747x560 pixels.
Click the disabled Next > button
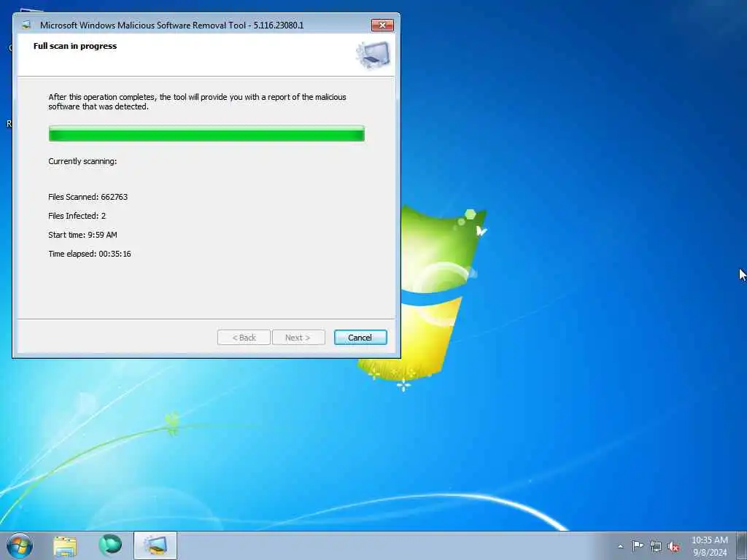(x=298, y=337)
